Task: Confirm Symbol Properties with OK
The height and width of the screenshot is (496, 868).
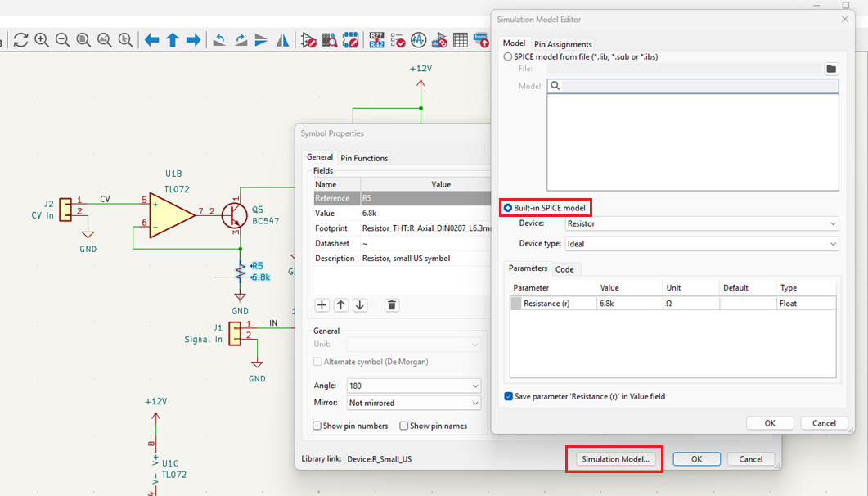Action: (696, 459)
